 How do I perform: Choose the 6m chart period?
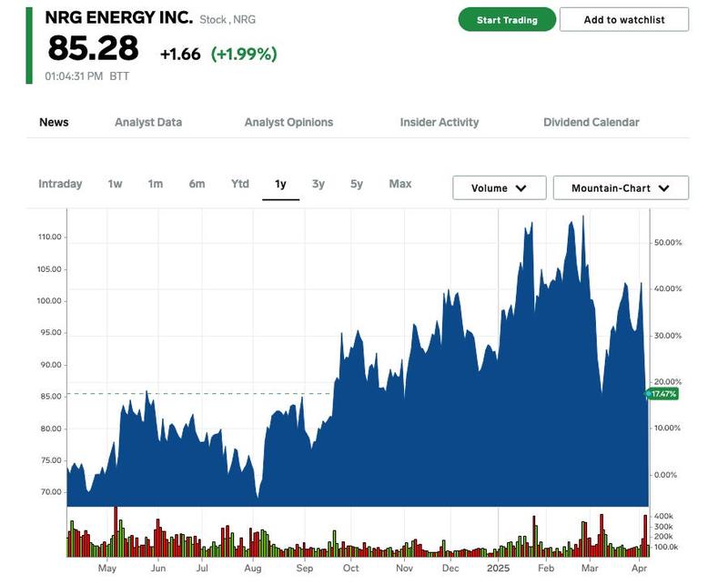197,184
